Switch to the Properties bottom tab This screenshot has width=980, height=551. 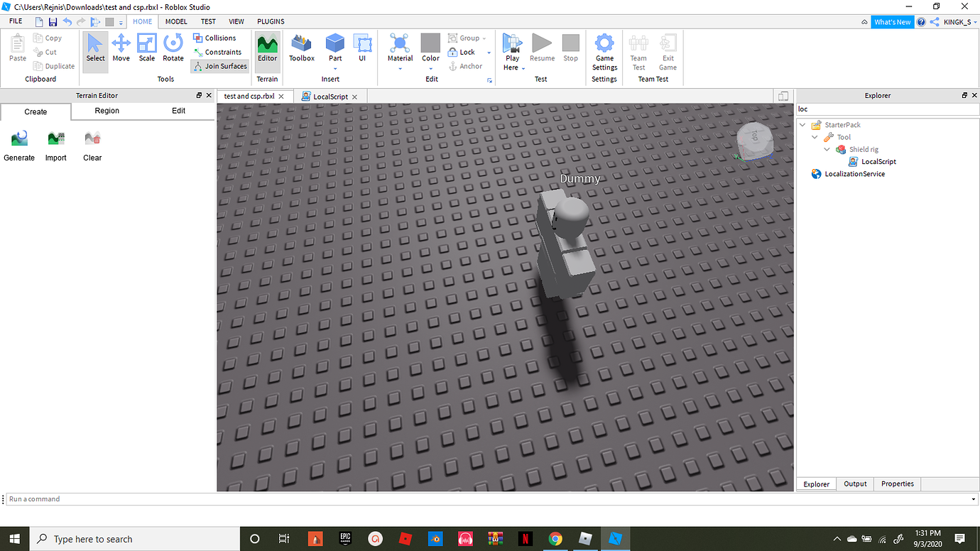[898, 484]
